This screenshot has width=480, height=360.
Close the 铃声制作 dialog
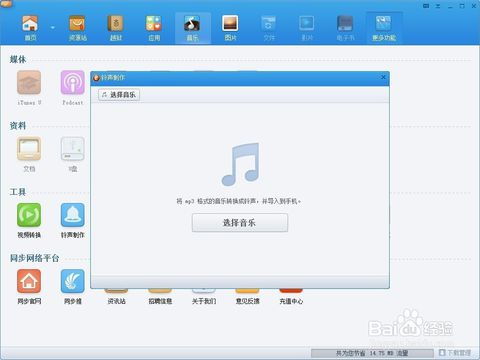(x=383, y=77)
